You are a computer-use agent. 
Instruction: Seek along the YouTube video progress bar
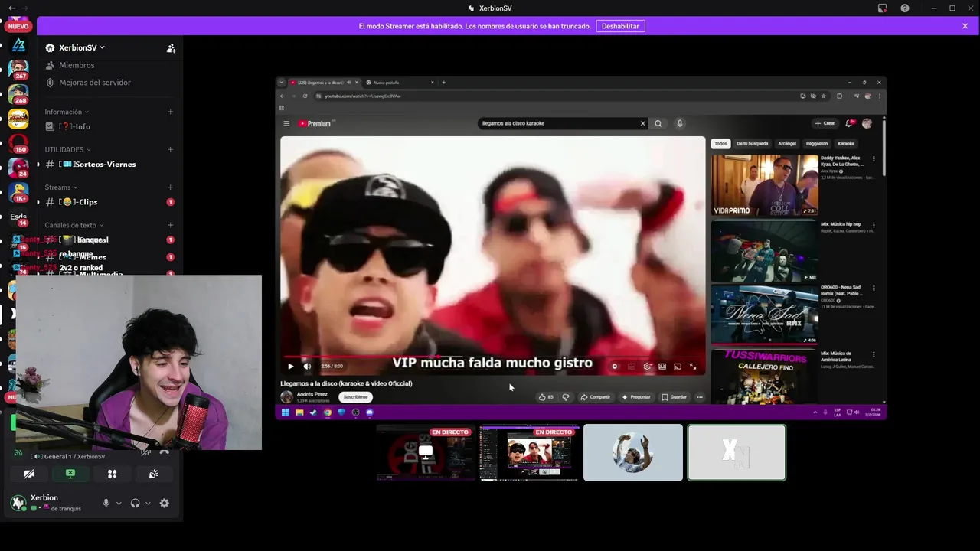[492, 356]
